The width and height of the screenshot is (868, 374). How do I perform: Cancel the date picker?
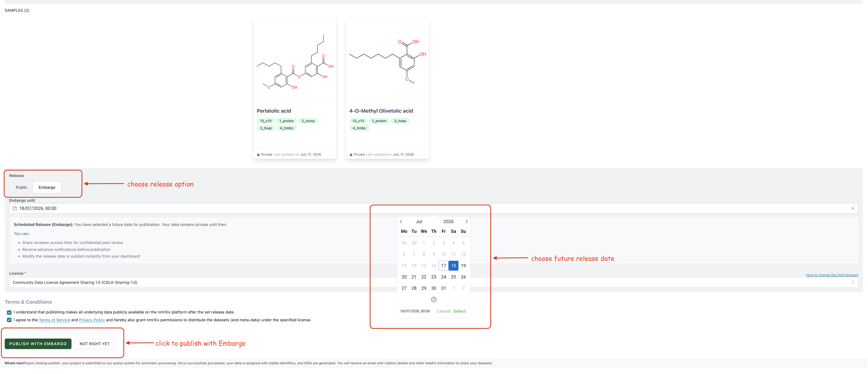(x=443, y=311)
